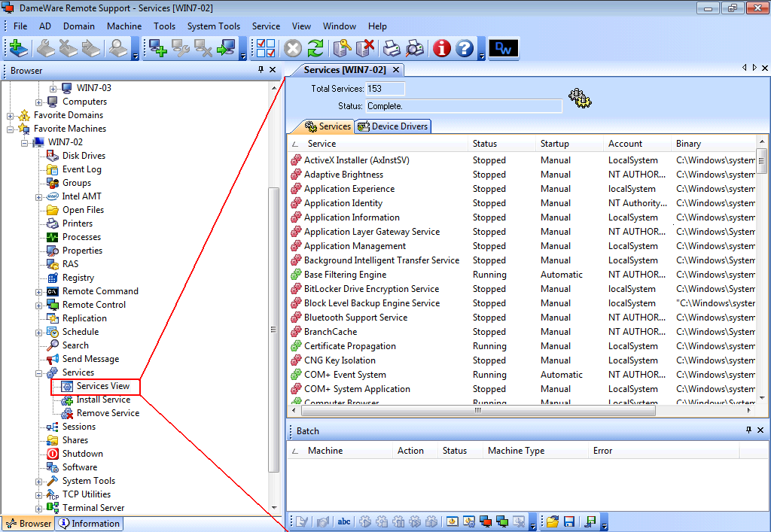The width and height of the screenshot is (771, 532).
Task: Collapse the Favorite Machines node
Action: (10, 129)
